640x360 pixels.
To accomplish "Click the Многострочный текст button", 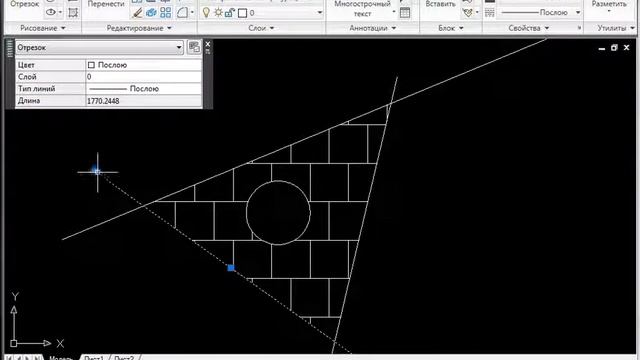I will click(x=362, y=9).
